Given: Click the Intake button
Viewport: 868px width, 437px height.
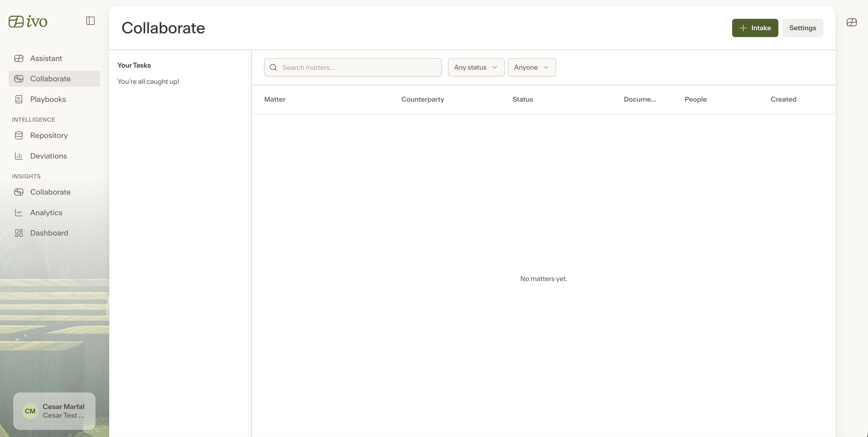Looking at the screenshot, I should (755, 28).
